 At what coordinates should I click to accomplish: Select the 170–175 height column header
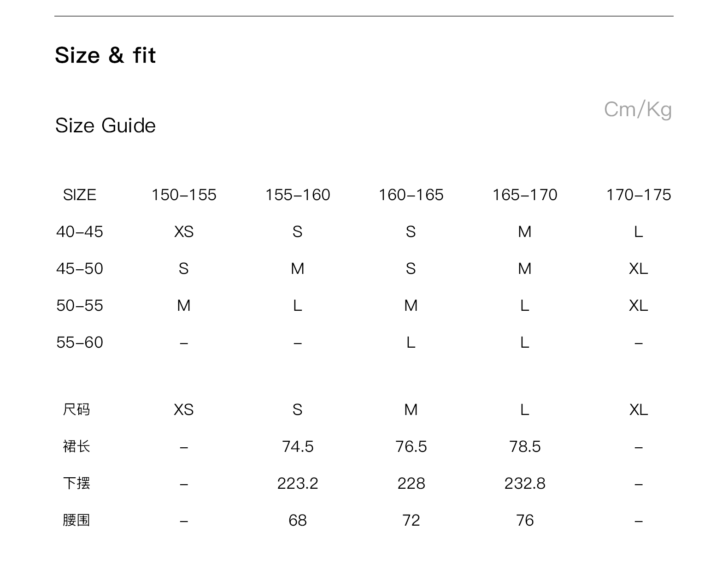[638, 195]
